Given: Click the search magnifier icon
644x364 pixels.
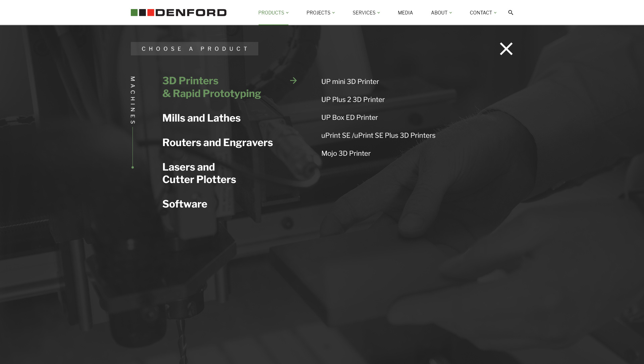Looking at the screenshot, I should pos(511,12).
